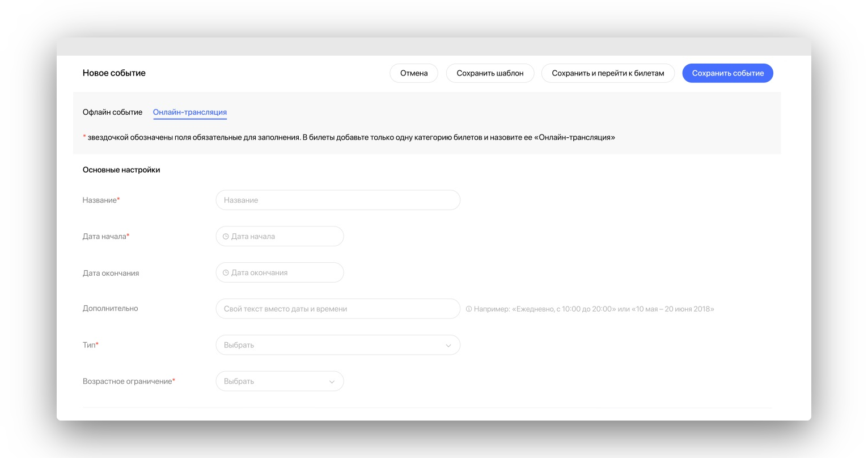Click the Основные настройки section title
Screen dimensions: 868x458
[121, 170]
